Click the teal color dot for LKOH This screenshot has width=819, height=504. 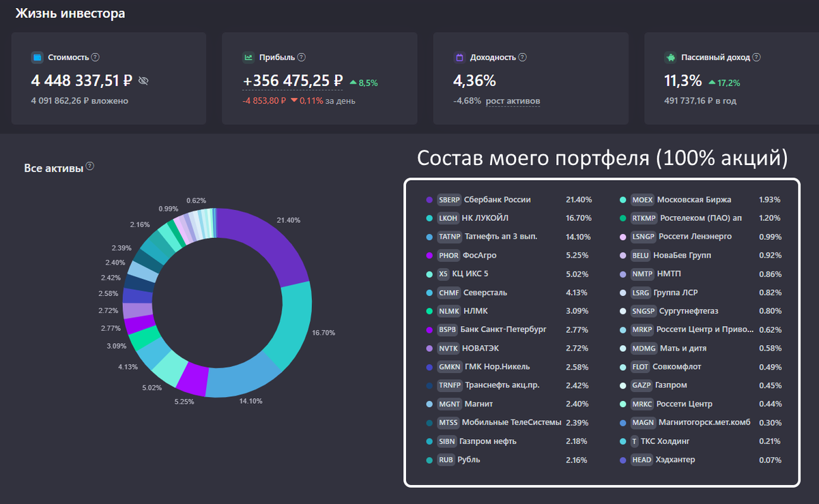429,218
